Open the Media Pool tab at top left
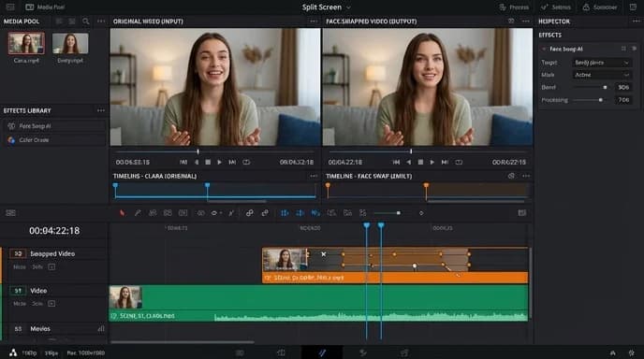The height and width of the screenshot is (359, 644). point(45,7)
